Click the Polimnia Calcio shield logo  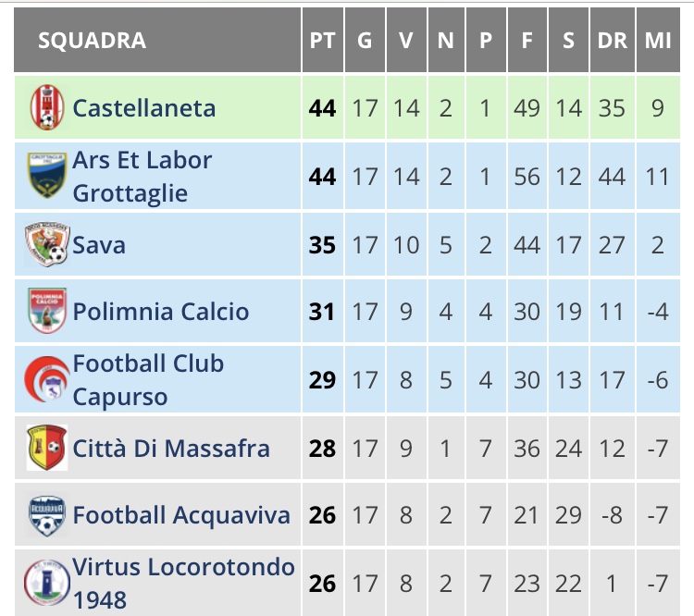click(47, 311)
